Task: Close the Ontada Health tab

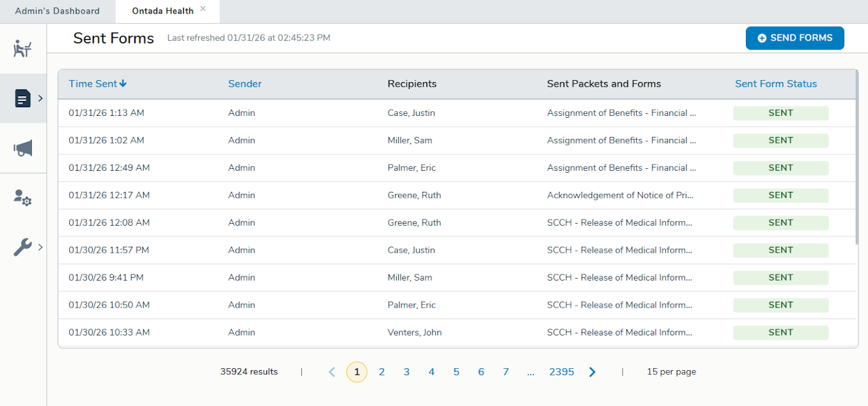Action: [x=203, y=9]
